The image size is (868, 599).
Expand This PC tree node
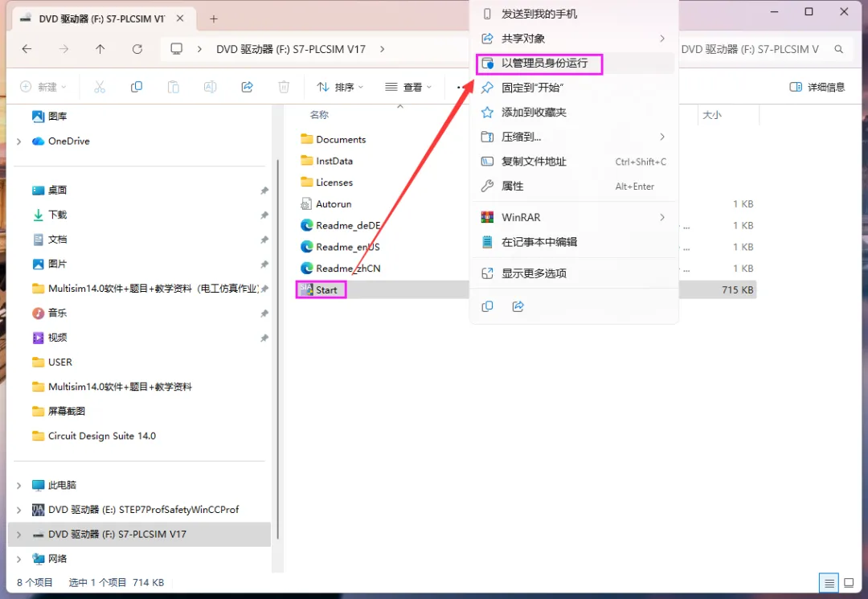[x=18, y=485]
